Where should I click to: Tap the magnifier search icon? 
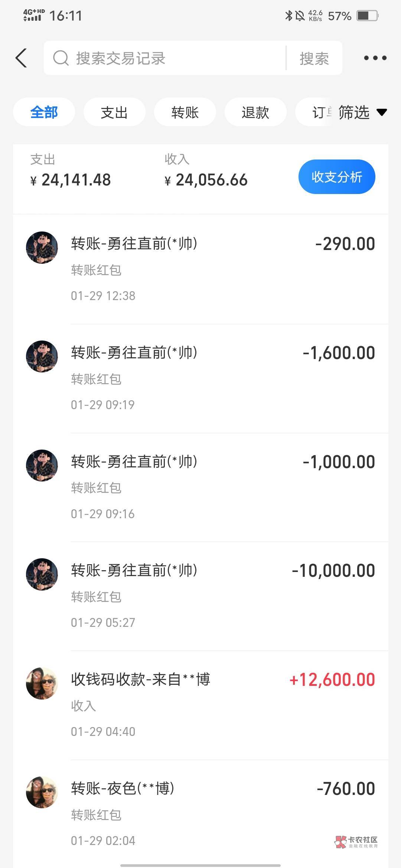click(x=61, y=58)
